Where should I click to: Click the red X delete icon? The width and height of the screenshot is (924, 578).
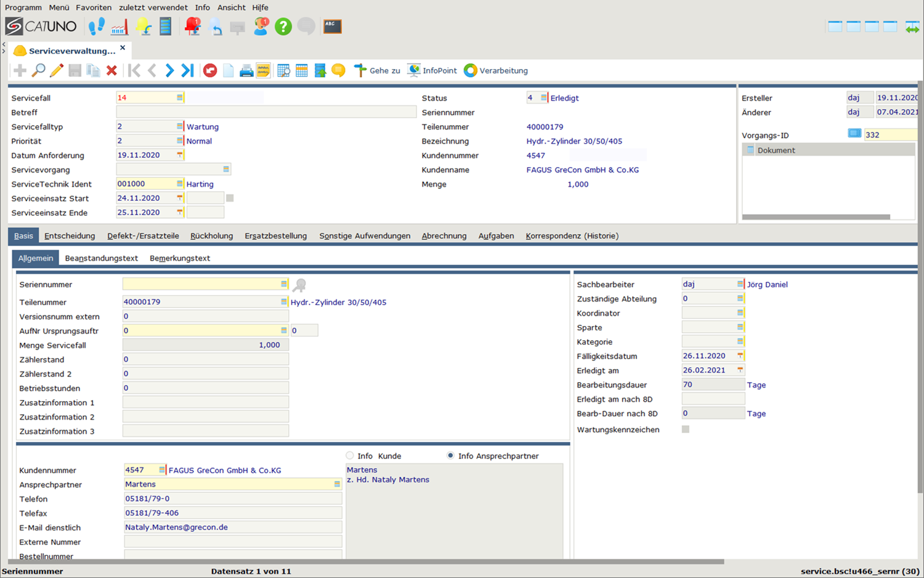[x=111, y=71]
